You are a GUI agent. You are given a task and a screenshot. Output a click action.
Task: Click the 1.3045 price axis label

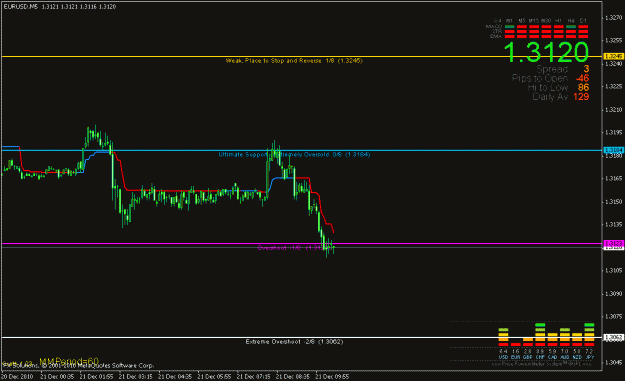tap(613, 363)
